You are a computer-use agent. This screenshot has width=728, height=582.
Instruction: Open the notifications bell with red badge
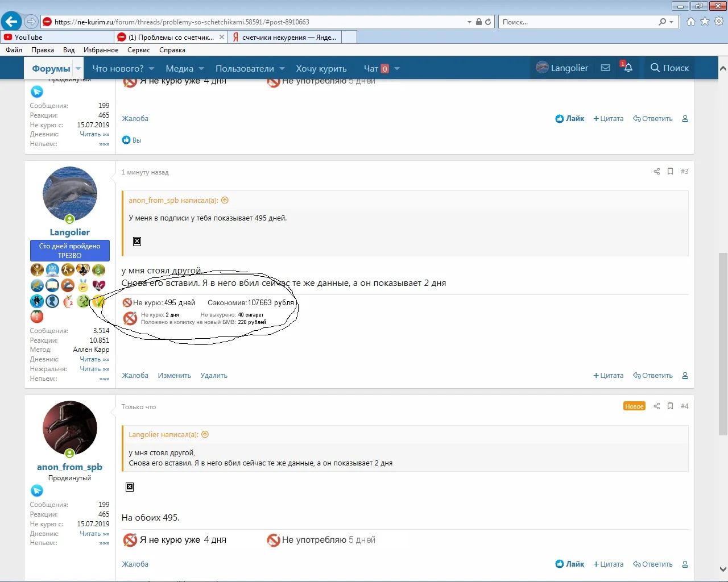tap(627, 67)
